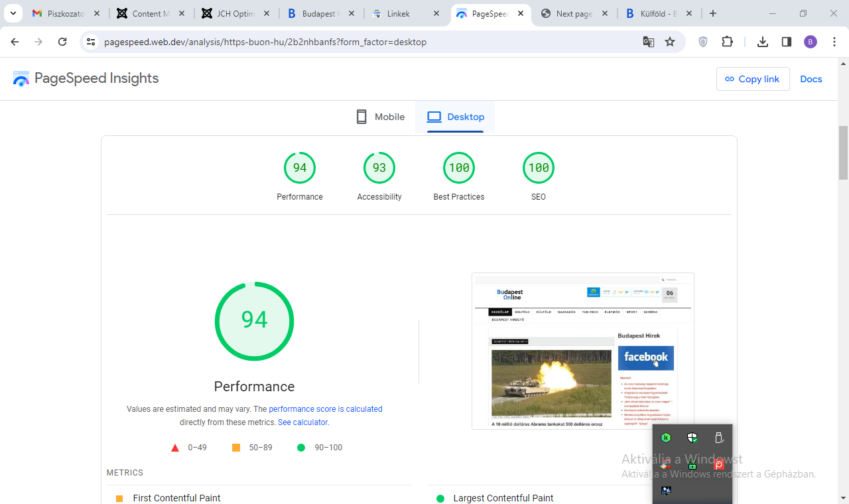Click the Google Translate icon in address bar
Viewport: 849px width, 504px height.
pos(648,42)
